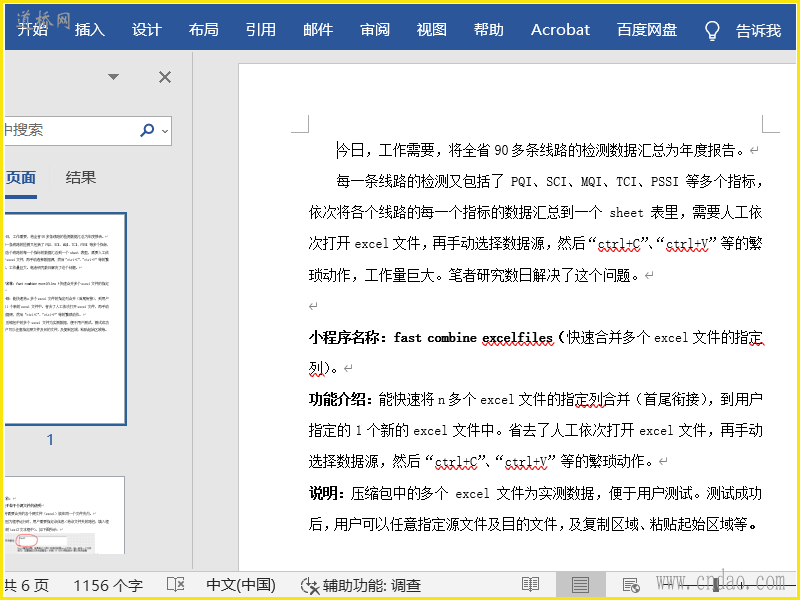Click the accessibility checker icon in status bar
The image size is (800, 600).
tap(310, 585)
